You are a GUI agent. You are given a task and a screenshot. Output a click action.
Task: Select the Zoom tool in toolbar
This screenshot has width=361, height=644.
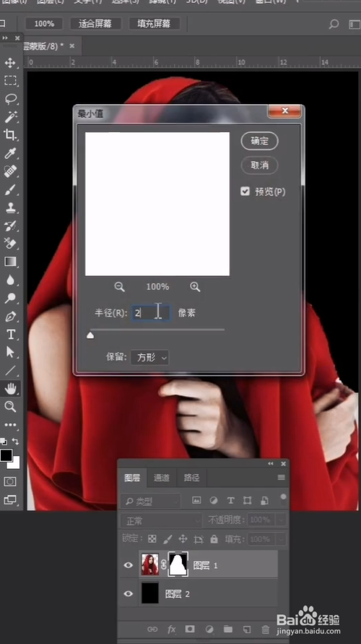tap(10, 407)
